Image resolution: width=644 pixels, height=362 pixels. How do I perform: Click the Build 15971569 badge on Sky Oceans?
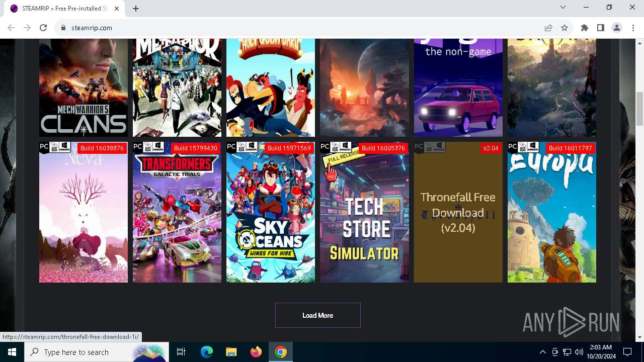click(x=289, y=148)
